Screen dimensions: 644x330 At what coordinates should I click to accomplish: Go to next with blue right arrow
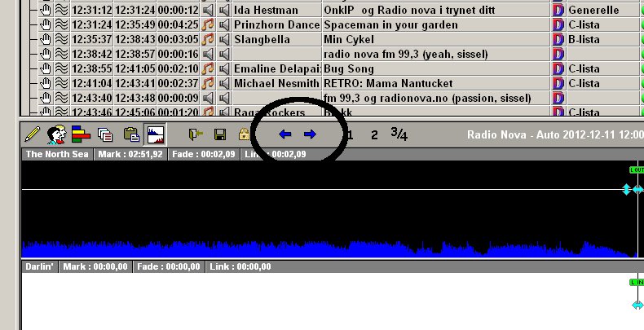click(310, 134)
